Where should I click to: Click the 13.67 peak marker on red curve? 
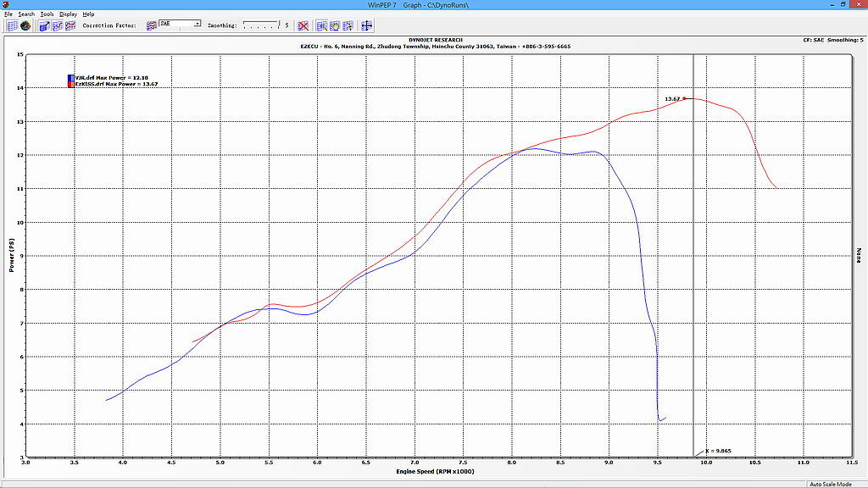(x=684, y=99)
